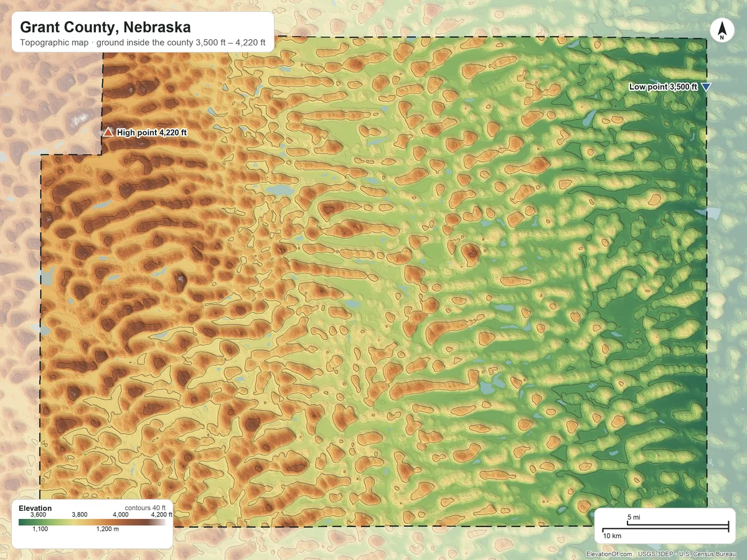
Task: Click the 'High point 4,220 ft' label
Action: pyautogui.click(x=152, y=133)
